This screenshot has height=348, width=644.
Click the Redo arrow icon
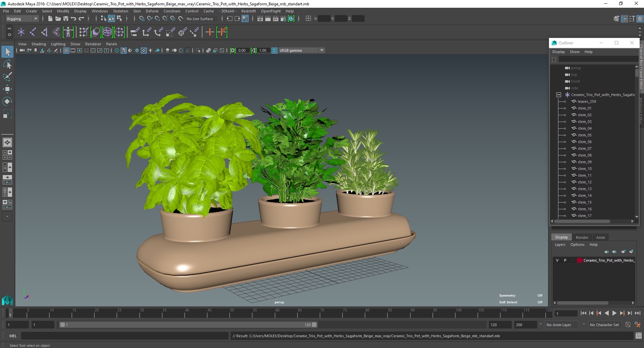(x=81, y=19)
